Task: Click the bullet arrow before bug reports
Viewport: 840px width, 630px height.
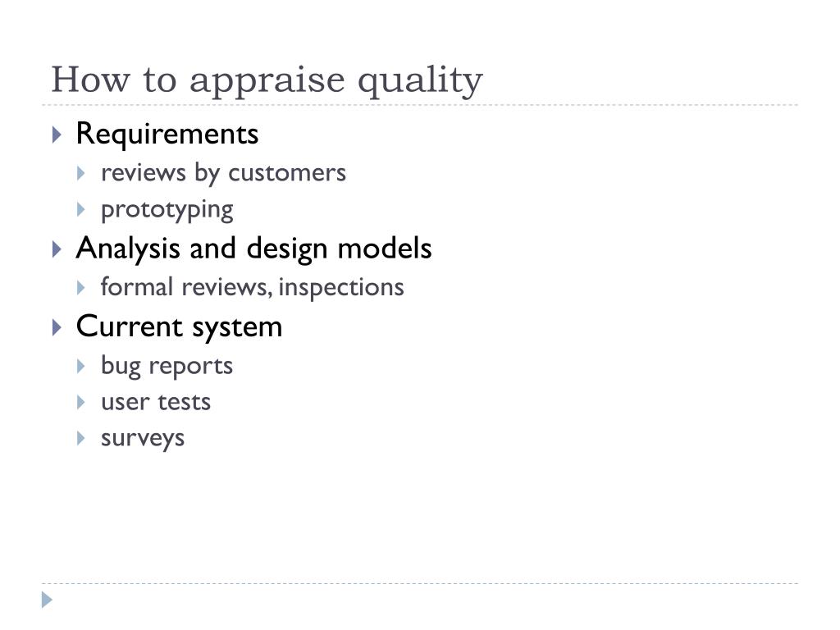Action: tap(81, 367)
